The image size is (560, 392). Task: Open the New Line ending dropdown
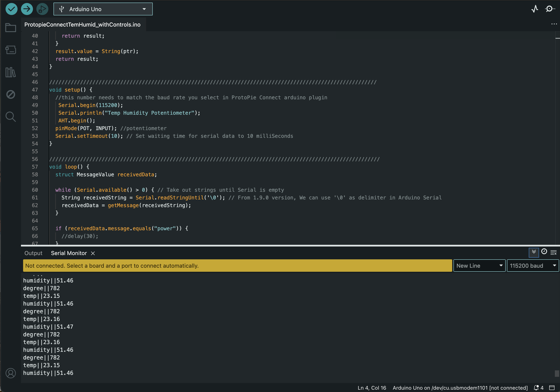tap(479, 266)
